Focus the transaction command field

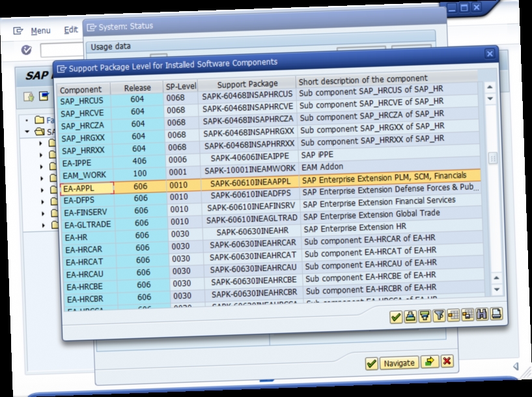pos(62,50)
